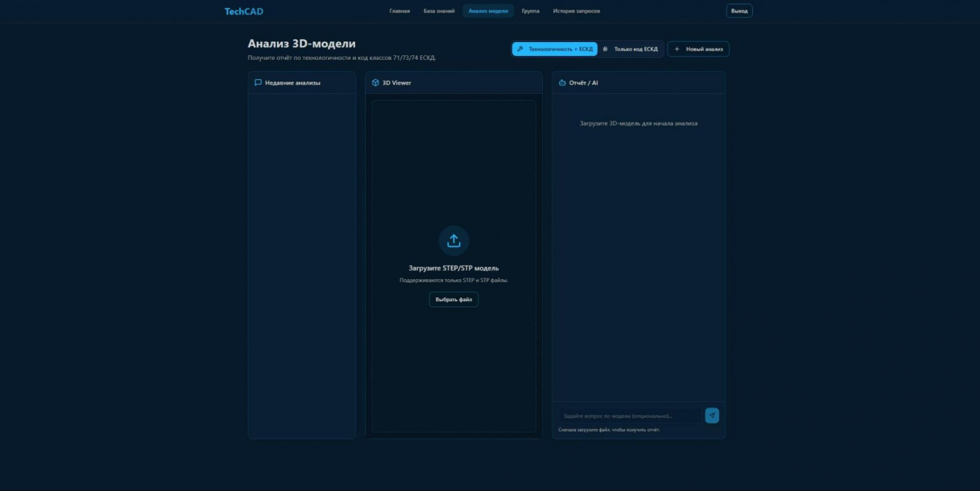Open История запросов in the navigation
The height and width of the screenshot is (491, 980).
click(x=576, y=11)
